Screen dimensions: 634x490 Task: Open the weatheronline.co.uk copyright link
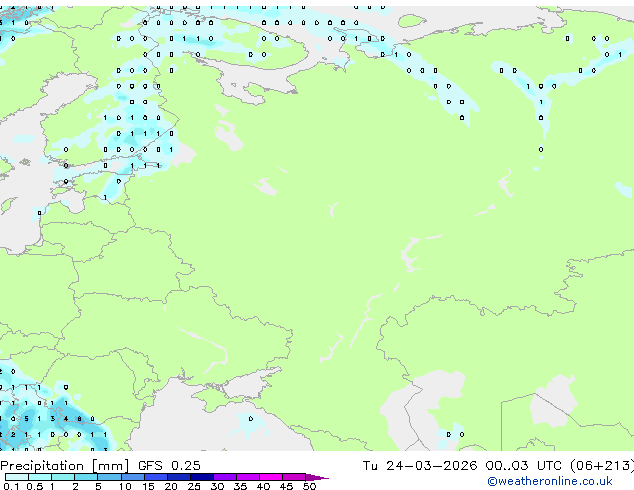click(x=550, y=481)
